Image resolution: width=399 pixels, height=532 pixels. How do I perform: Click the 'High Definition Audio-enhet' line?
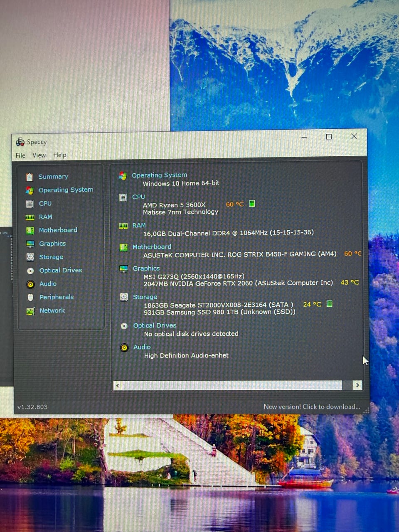pos(186,355)
